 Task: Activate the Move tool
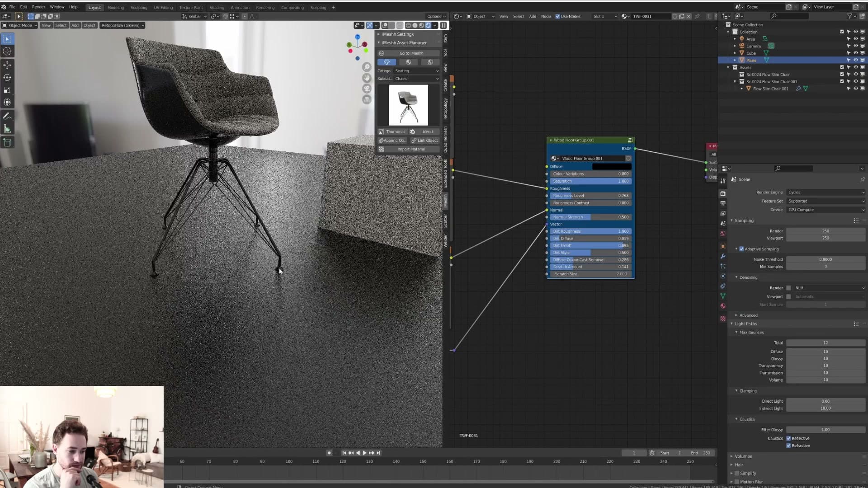[7, 66]
